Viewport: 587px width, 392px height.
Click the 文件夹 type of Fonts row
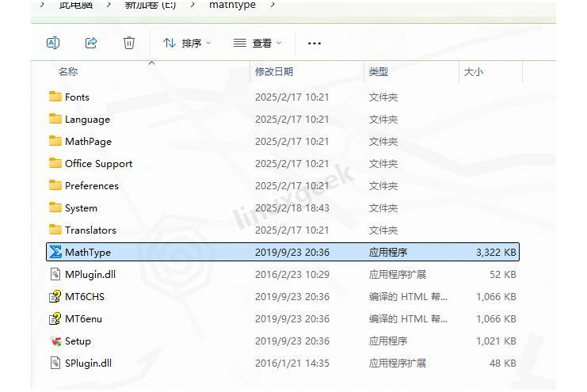(383, 97)
